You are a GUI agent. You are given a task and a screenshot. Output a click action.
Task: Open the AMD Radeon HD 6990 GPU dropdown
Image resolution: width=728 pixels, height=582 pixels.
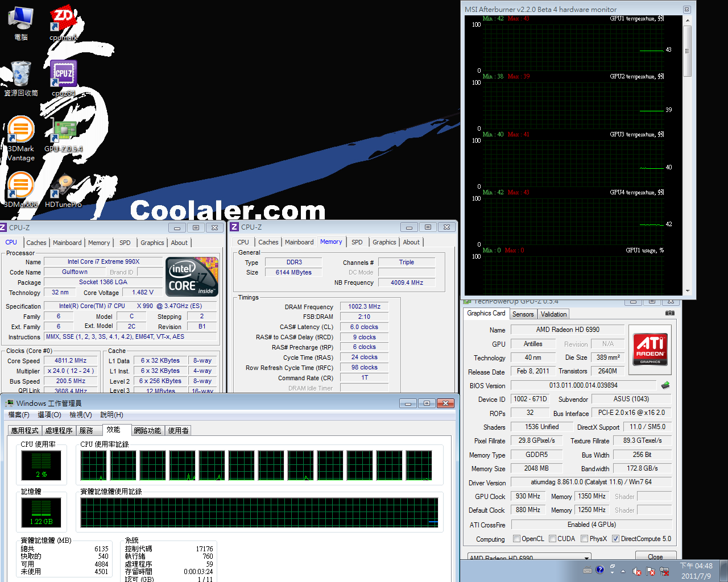pyautogui.click(x=530, y=557)
